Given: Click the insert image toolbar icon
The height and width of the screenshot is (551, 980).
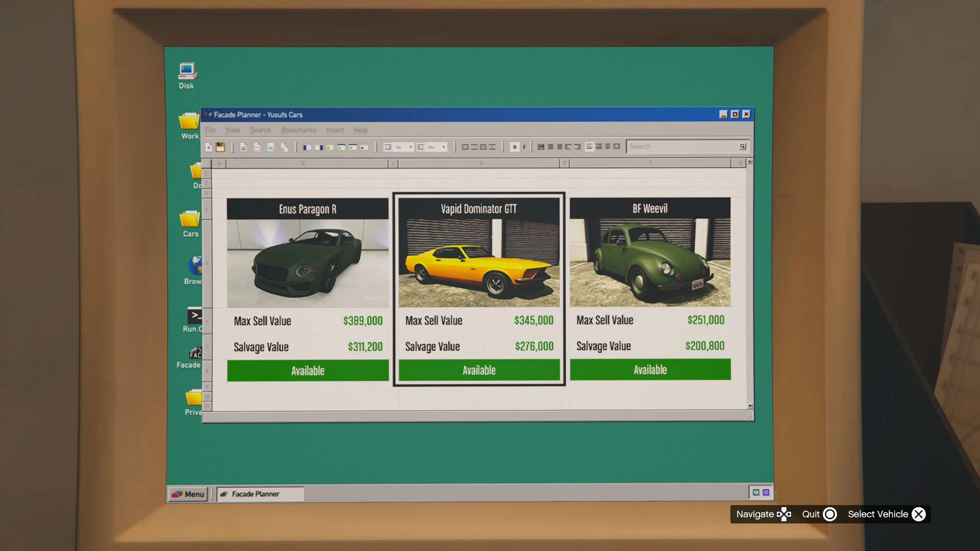Looking at the screenshot, I should pyautogui.click(x=271, y=147).
